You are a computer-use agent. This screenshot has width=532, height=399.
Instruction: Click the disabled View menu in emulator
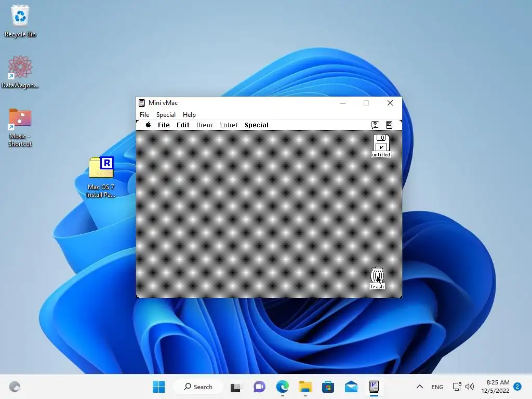click(205, 125)
